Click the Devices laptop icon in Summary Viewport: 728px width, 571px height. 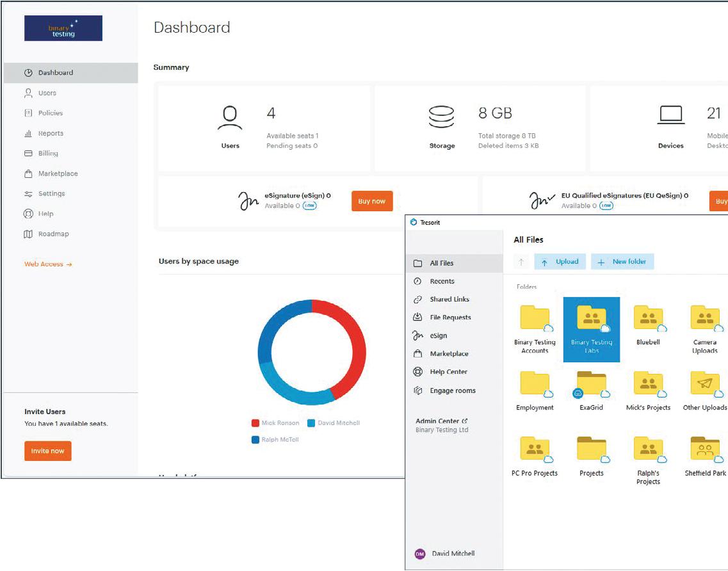tap(671, 115)
